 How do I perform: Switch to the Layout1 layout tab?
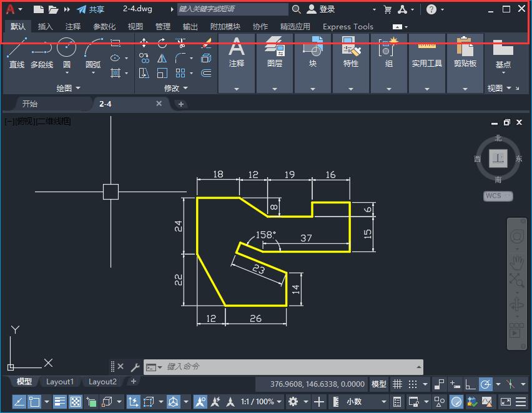pyautogui.click(x=61, y=381)
